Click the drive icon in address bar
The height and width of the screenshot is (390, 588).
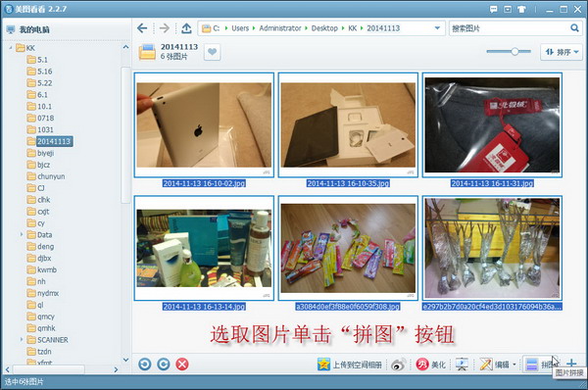[206, 28]
